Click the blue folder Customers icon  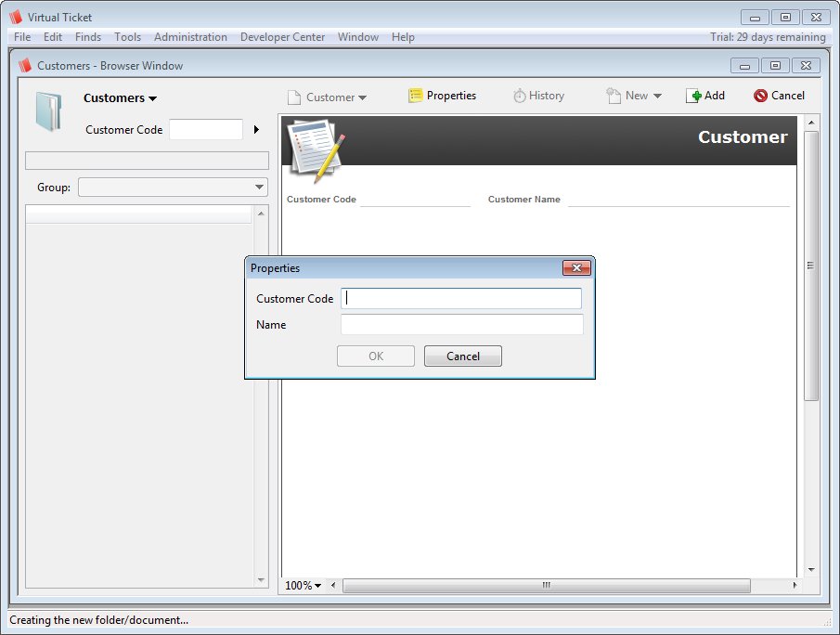[49, 110]
